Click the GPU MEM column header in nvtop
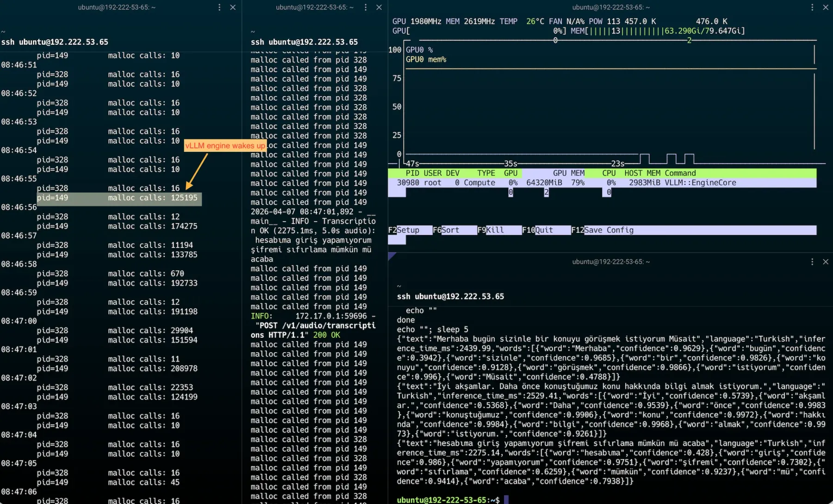The width and height of the screenshot is (833, 504). [569, 173]
